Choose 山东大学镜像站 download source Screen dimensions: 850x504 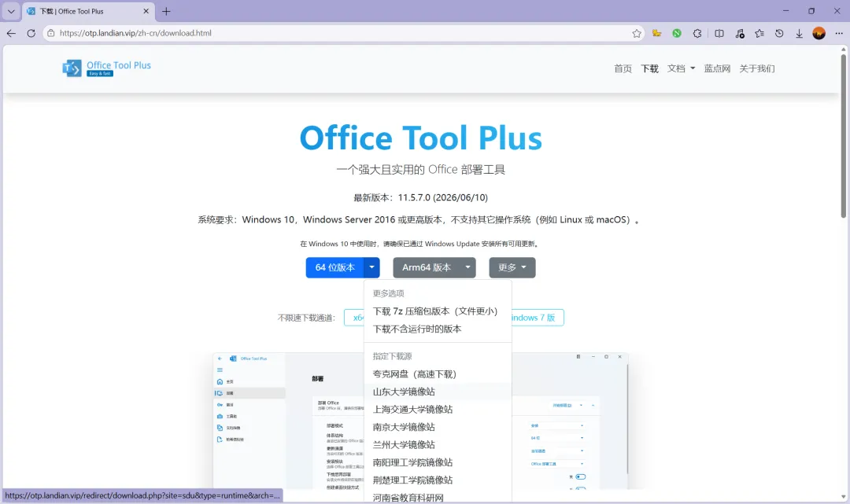(438, 392)
